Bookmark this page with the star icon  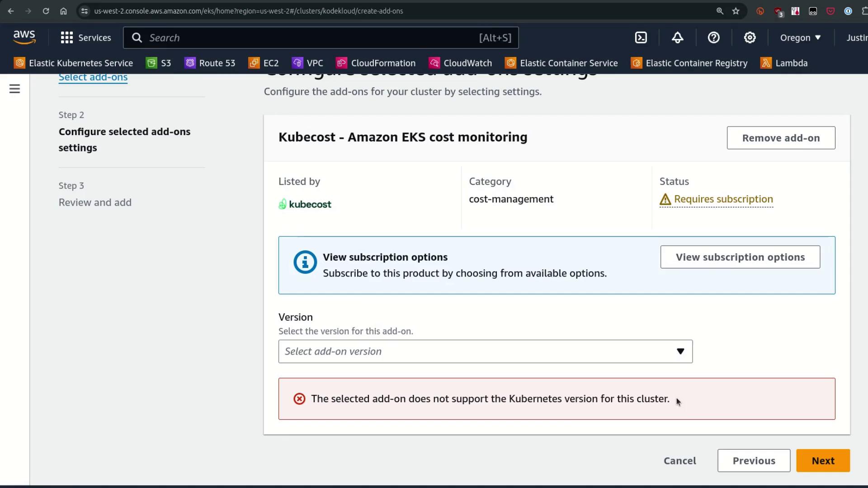point(736,11)
